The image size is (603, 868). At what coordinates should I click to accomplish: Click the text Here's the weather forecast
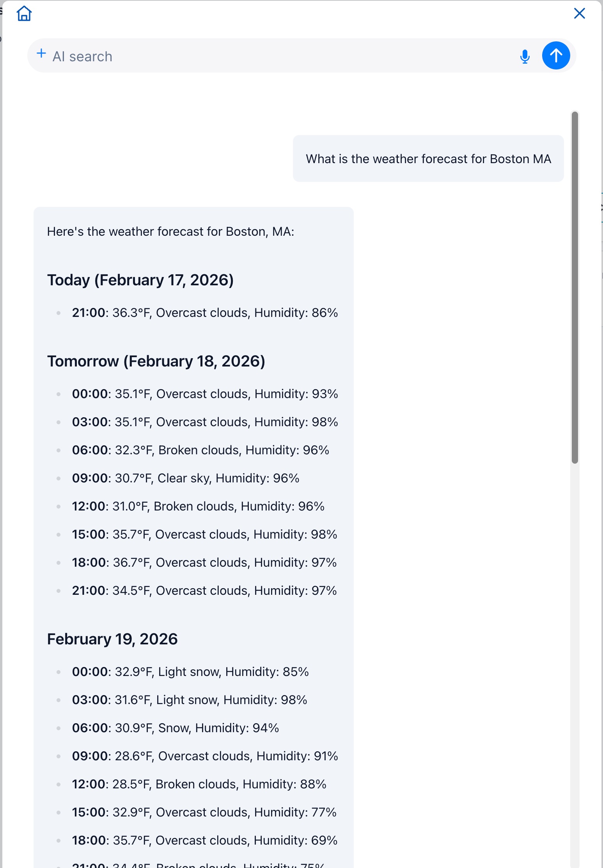[171, 231]
